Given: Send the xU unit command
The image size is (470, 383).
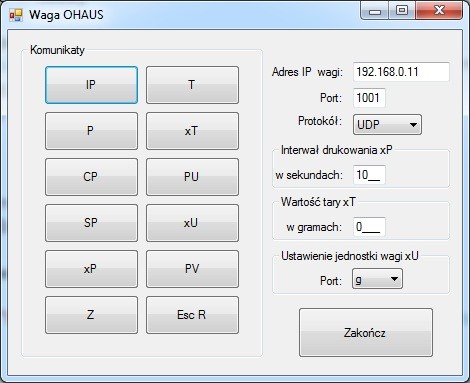Looking at the screenshot, I should coord(192,223).
